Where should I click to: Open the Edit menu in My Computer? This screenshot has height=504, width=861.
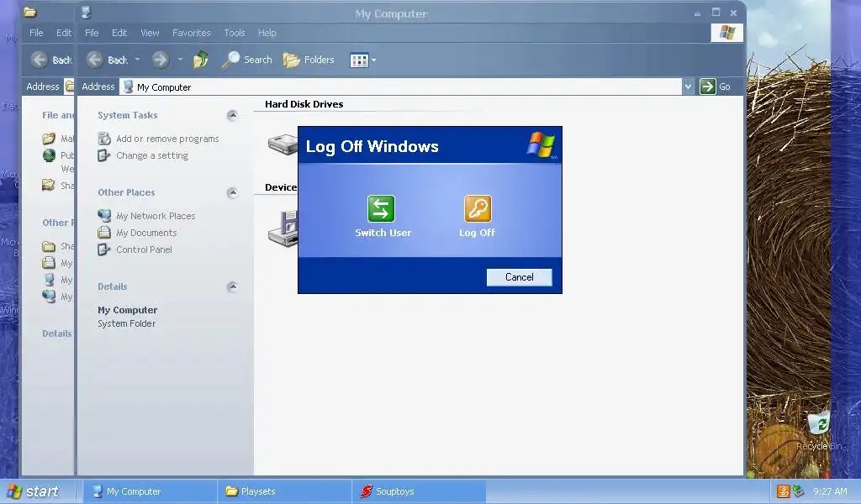[119, 33]
